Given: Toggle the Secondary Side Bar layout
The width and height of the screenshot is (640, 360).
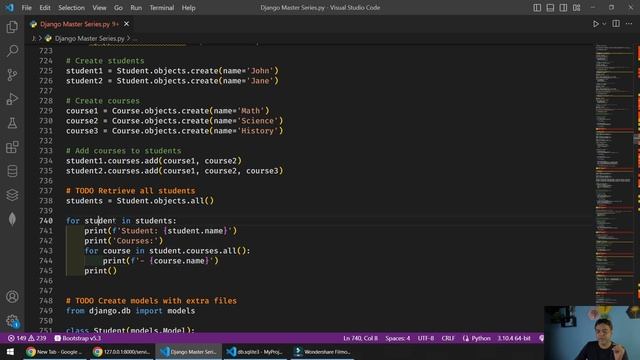Looking at the screenshot, I should coord(563,8).
